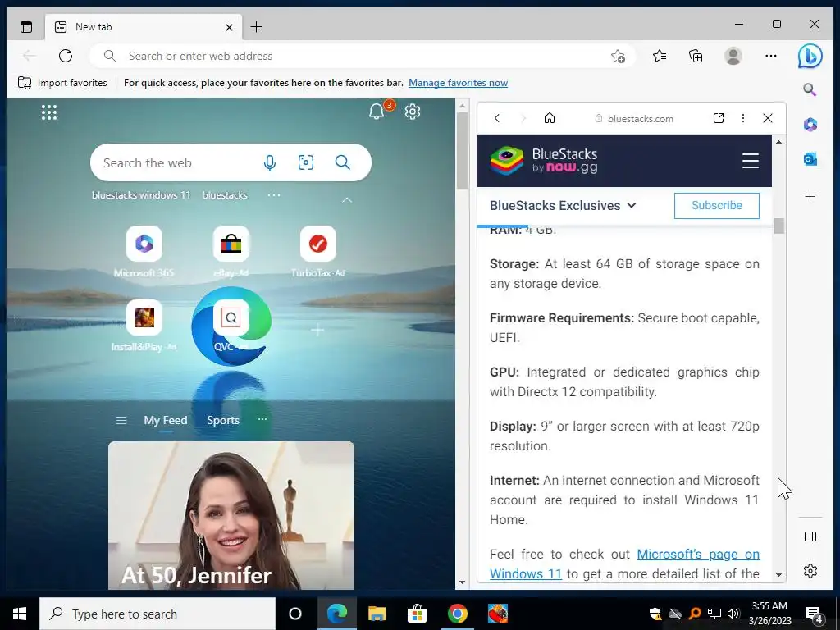Click the web search magnifier button
This screenshot has height=630, width=840.
point(342,162)
